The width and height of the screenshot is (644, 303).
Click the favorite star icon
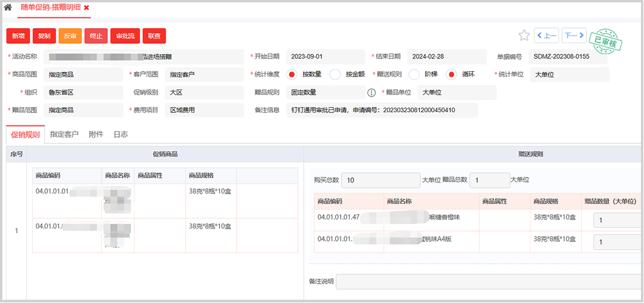pos(524,36)
